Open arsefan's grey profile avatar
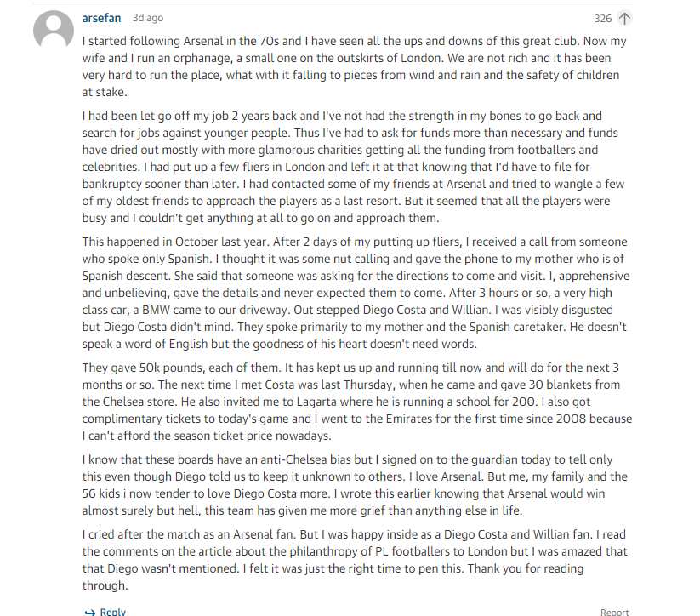Viewport: 700px width, 616px height. point(54,30)
